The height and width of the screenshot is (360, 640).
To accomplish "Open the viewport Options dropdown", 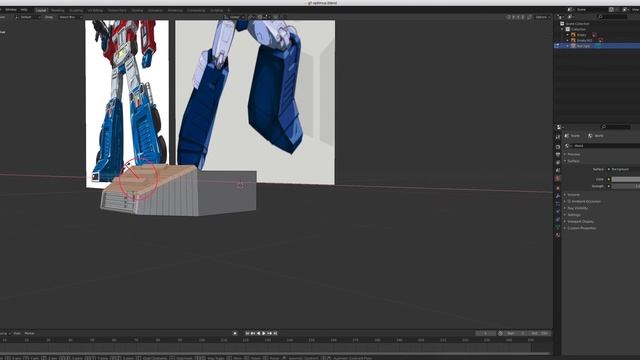I will point(543,17).
